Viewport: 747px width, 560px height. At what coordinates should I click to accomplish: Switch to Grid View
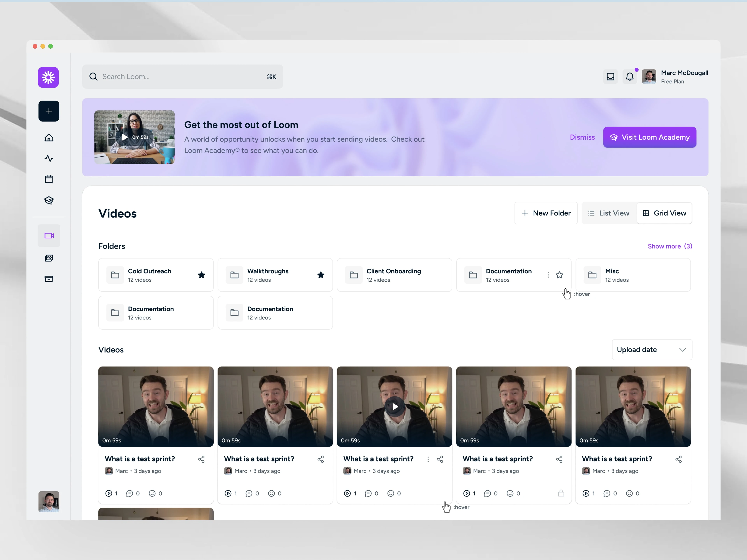[x=664, y=213]
